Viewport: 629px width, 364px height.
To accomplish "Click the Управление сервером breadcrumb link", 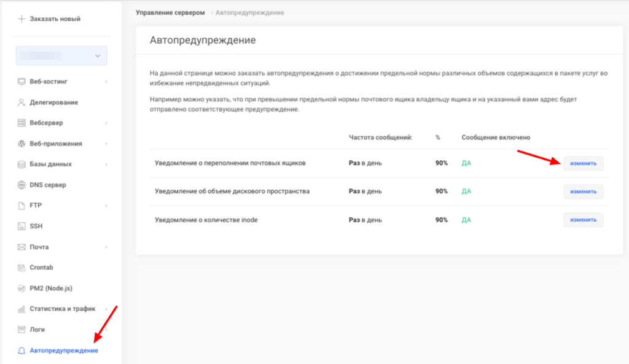I will pyautogui.click(x=170, y=12).
